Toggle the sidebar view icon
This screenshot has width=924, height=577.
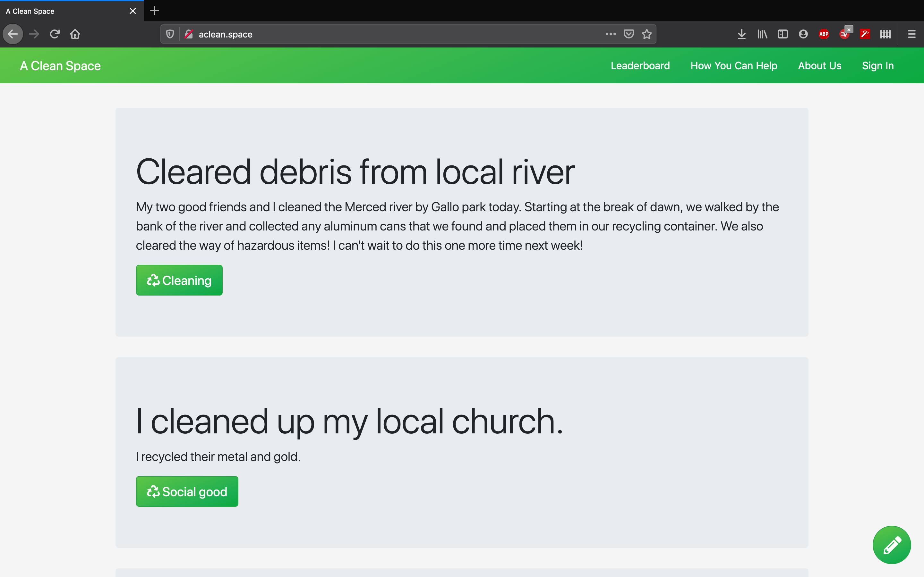(782, 34)
